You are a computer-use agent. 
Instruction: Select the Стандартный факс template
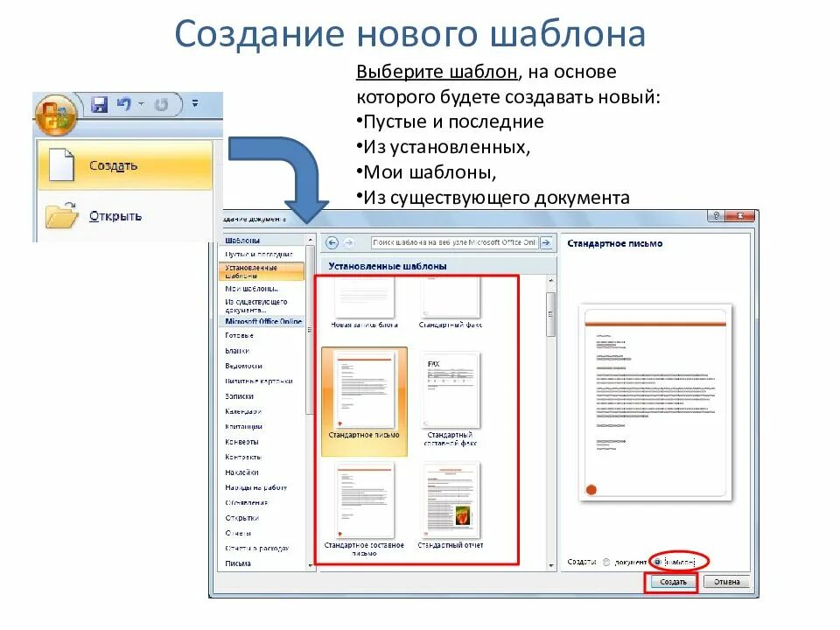pyautogui.click(x=451, y=302)
